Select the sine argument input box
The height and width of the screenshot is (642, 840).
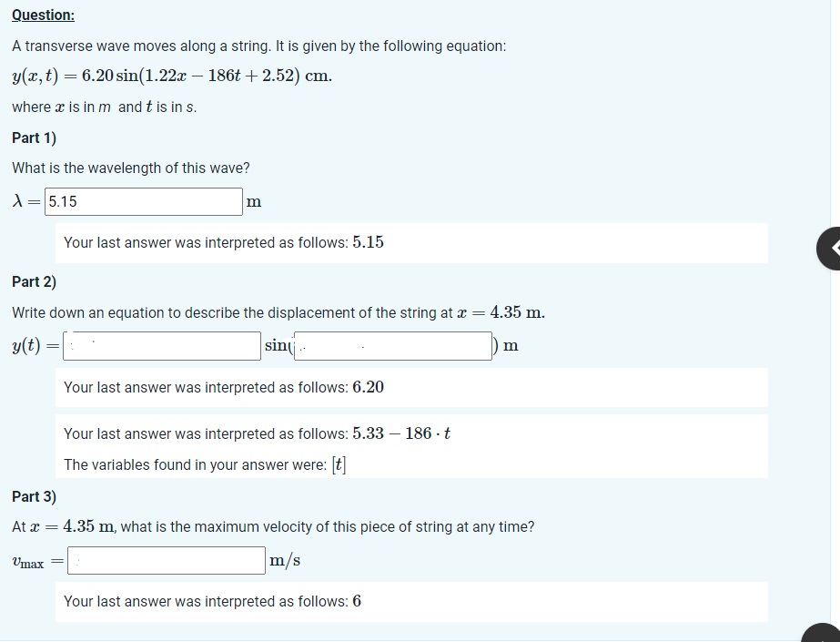pos(391,345)
